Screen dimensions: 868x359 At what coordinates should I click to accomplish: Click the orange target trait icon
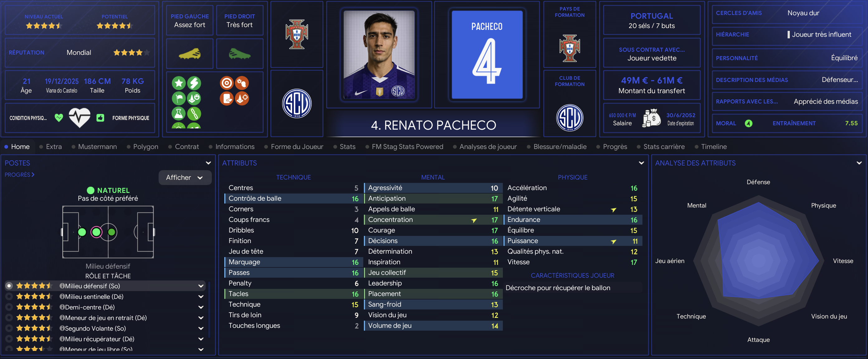point(227,83)
